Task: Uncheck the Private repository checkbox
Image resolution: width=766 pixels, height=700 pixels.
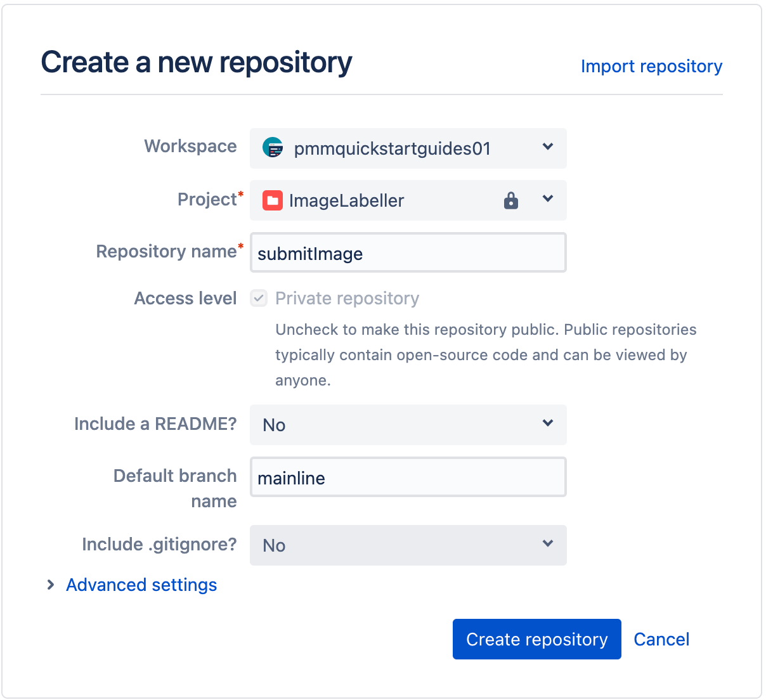Action: (x=258, y=298)
